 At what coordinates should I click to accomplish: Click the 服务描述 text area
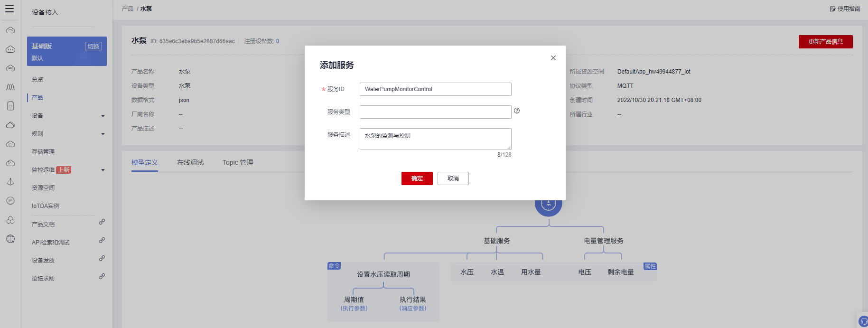(x=436, y=139)
